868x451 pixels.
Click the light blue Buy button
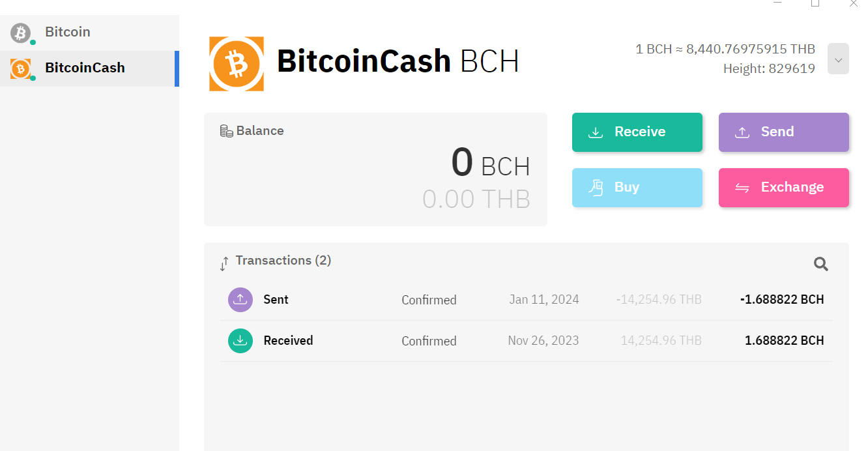click(637, 188)
